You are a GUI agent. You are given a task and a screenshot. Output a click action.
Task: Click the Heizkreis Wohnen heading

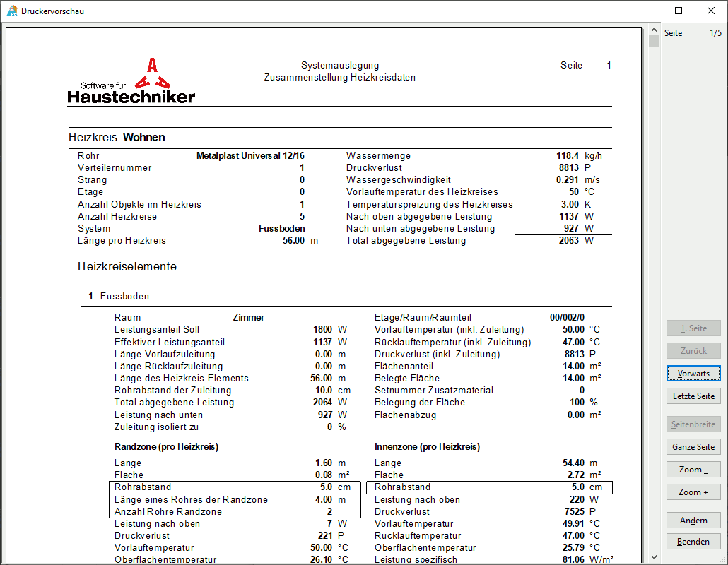click(117, 138)
